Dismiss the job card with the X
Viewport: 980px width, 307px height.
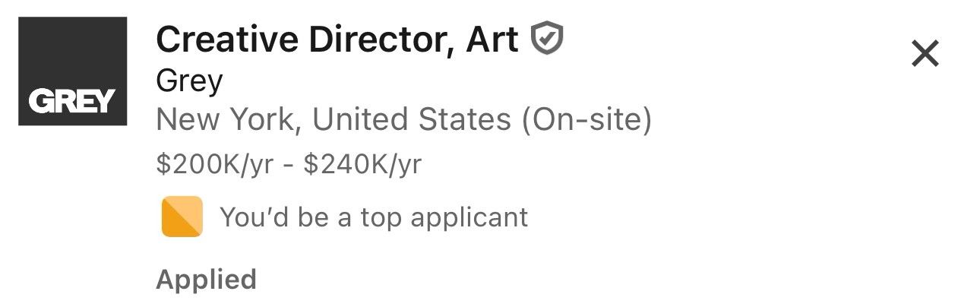pos(925,53)
